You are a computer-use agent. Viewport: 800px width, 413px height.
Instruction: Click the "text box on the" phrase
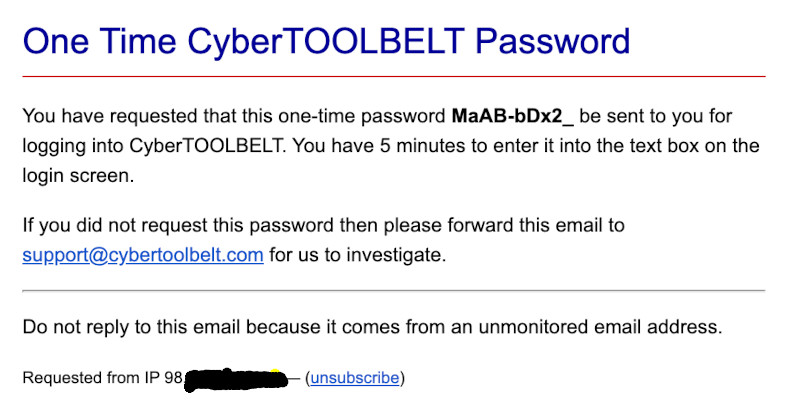[x=691, y=146]
